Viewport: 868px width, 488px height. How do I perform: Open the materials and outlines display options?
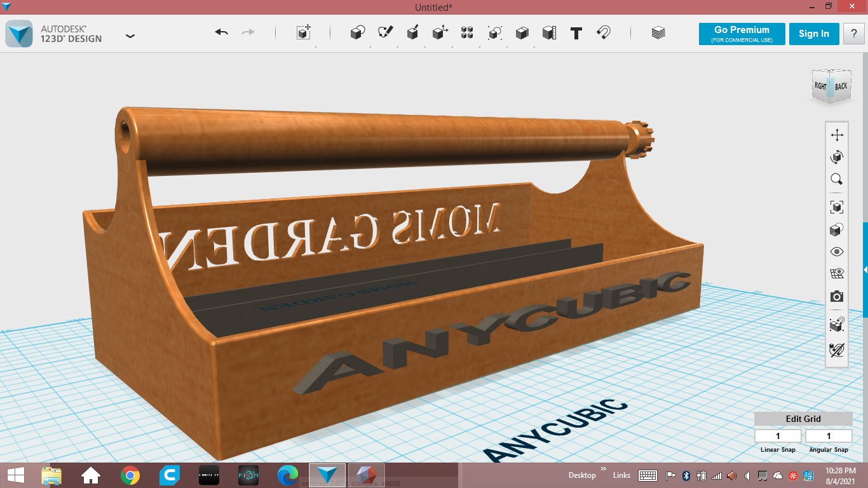(837, 229)
